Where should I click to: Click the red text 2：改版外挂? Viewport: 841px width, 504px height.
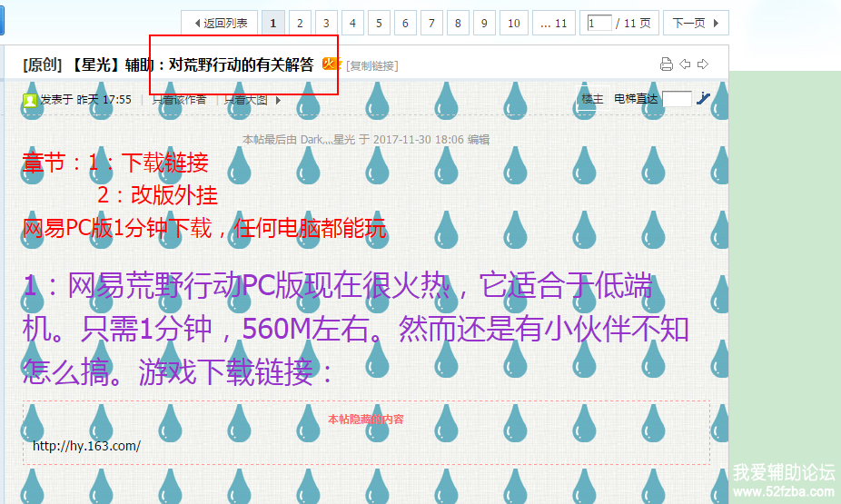click(x=157, y=194)
